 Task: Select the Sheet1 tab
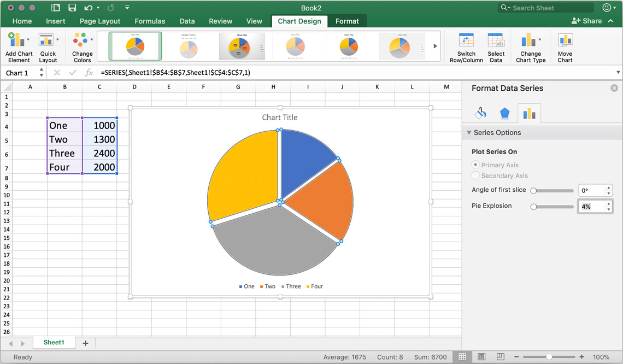[54, 343]
